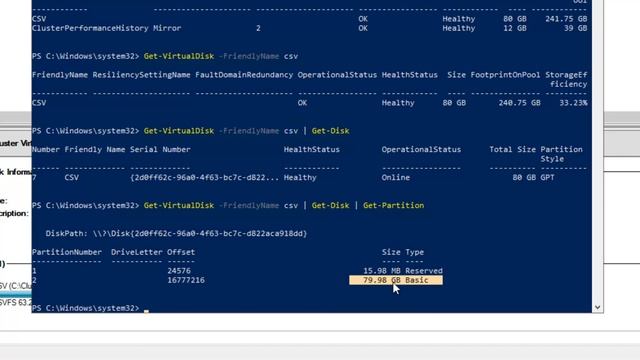The width and height of the screenshot is (640, 360).
Task: Click the DriveLetter column header
Action: coord(137,252)
